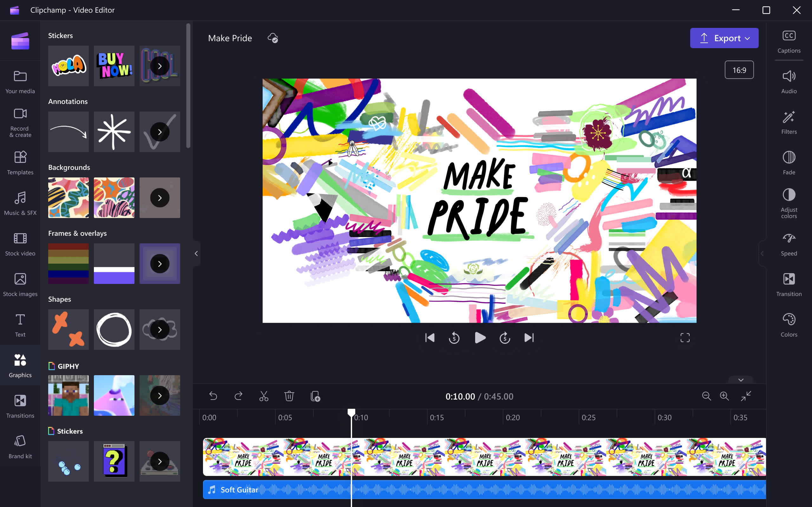The width and height of the screenshot is (812, 507).
Task: Undo the last action
Action: (213, 396)
